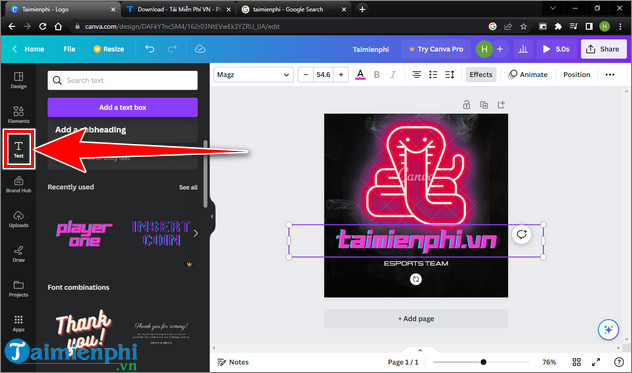Open the grid view of pages
Screen dimensions: 632x373
click(x=577, y=362)
